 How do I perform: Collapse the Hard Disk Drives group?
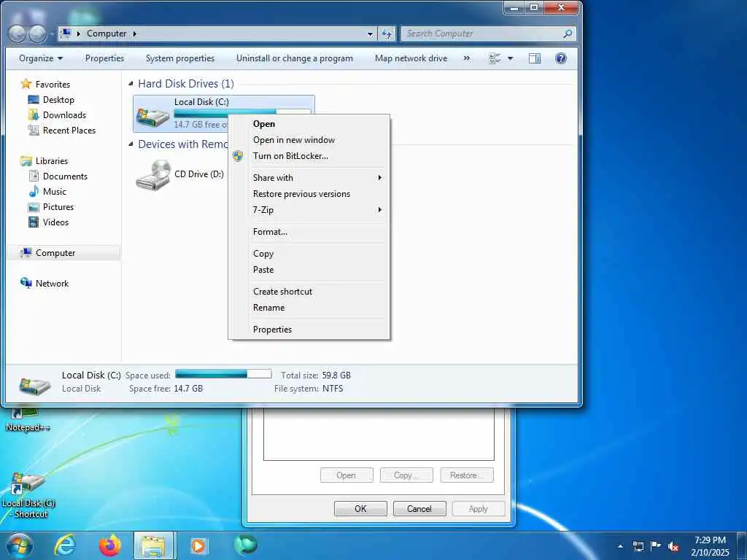tap(131, 84)
